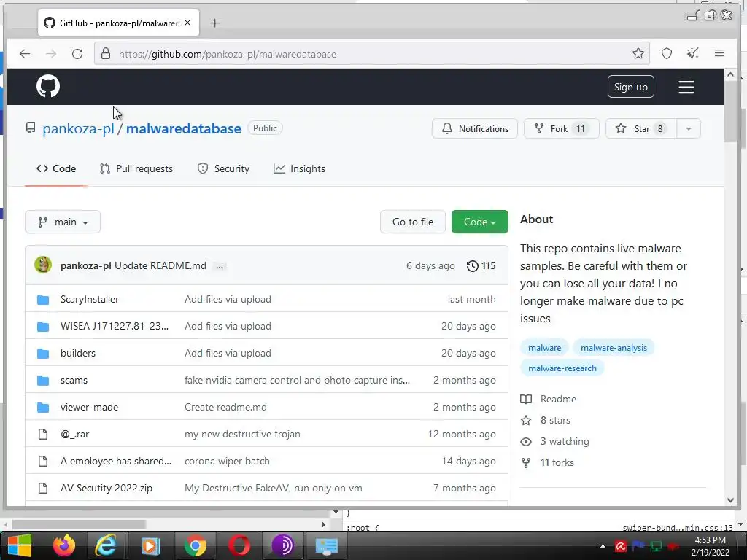This screenshot has height=560, width=747.
Task: Open the Star options dropdown arrow
Action: click(689, 128)
